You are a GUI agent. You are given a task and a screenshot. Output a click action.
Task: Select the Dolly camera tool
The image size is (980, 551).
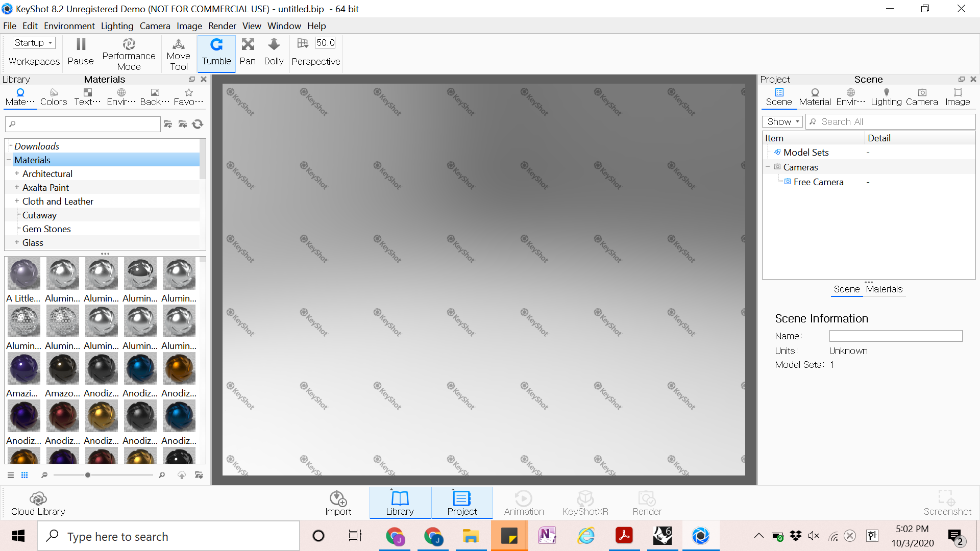coord(274,53)
